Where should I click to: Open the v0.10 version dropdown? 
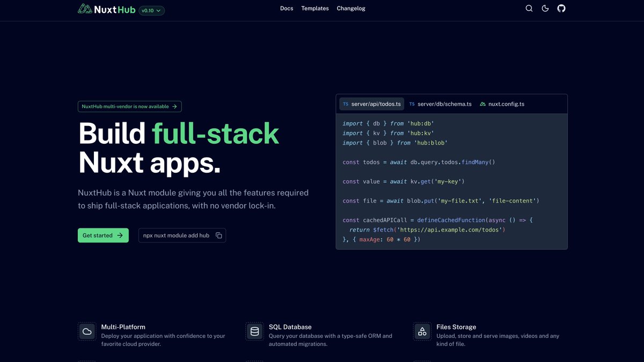(x=151, y=10)
